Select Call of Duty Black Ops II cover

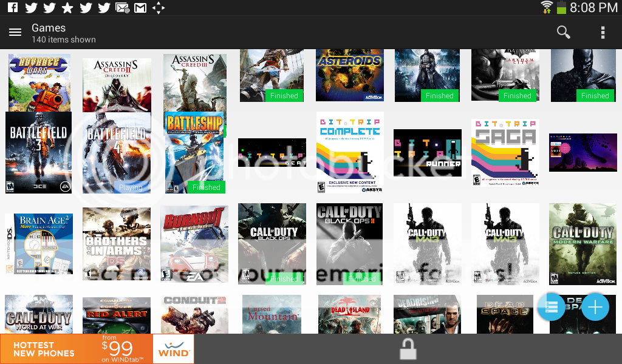coord(349,244)
